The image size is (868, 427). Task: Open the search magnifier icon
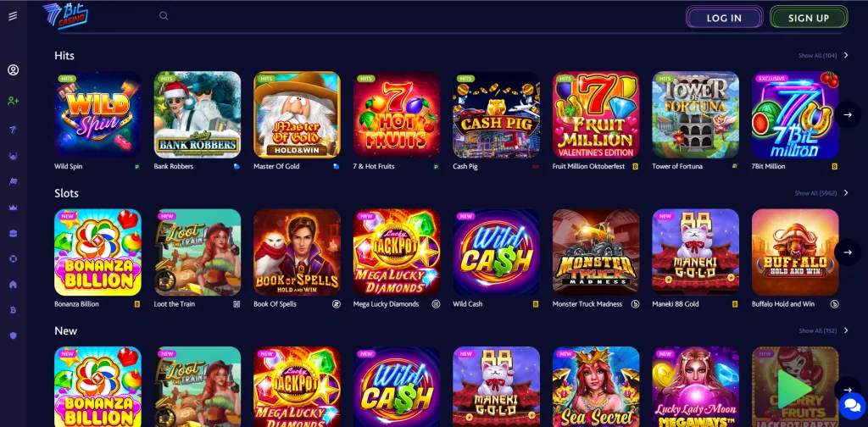[164, 16]
